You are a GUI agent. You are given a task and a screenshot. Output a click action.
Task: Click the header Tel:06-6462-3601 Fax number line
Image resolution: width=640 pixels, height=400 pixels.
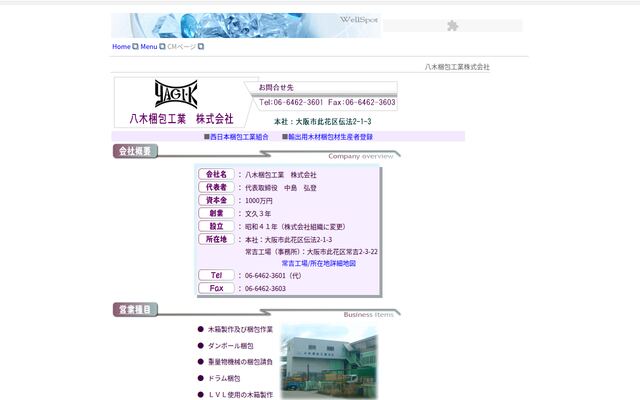click(327, 102)
